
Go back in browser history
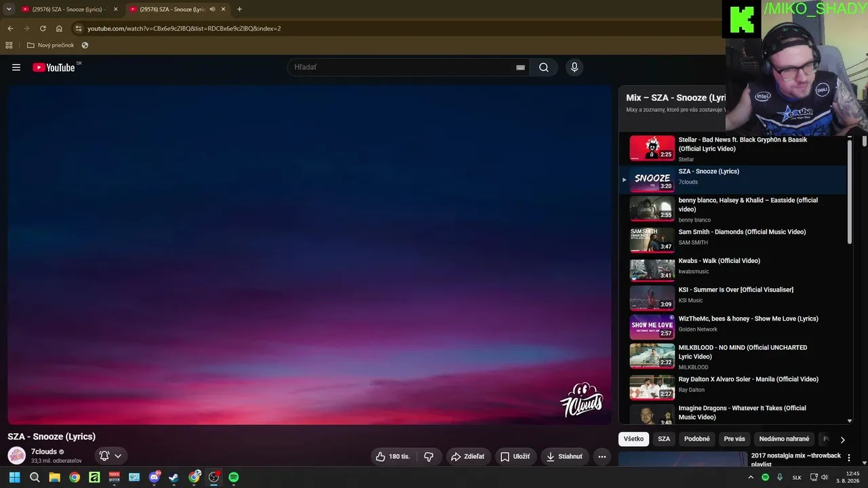point(10,28)
